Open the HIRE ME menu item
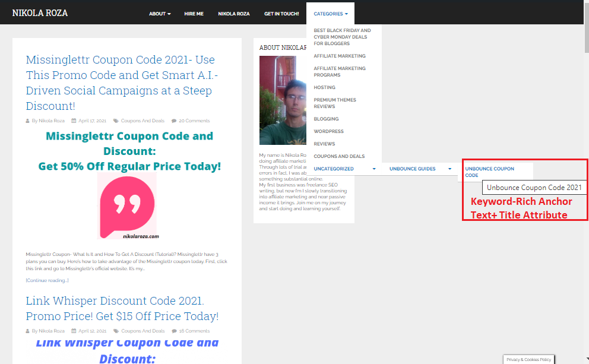The height and width of the screenshot is (364, 589). click(x=194, y=14)
